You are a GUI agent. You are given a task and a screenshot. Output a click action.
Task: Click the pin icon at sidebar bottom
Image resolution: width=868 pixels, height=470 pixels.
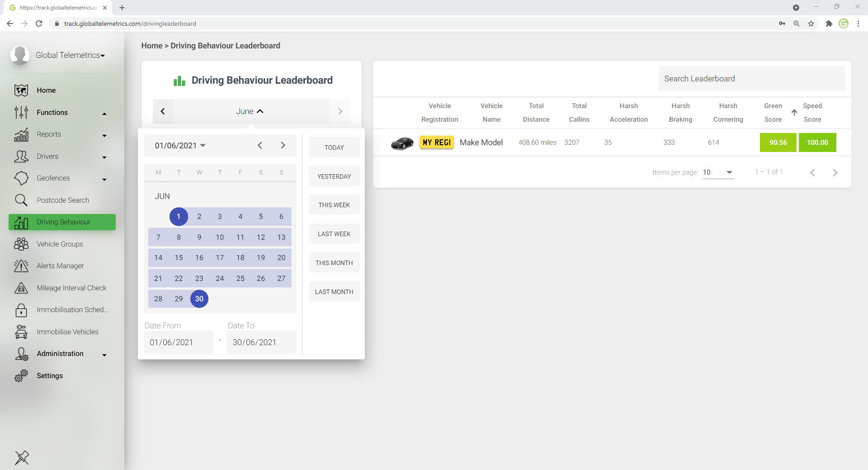pyautogui.click(x=22, y=457)
